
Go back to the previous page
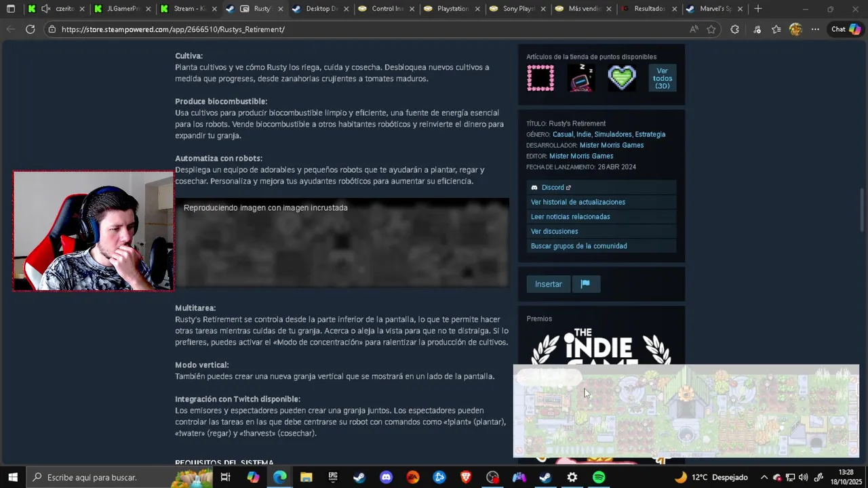[10, 29]
